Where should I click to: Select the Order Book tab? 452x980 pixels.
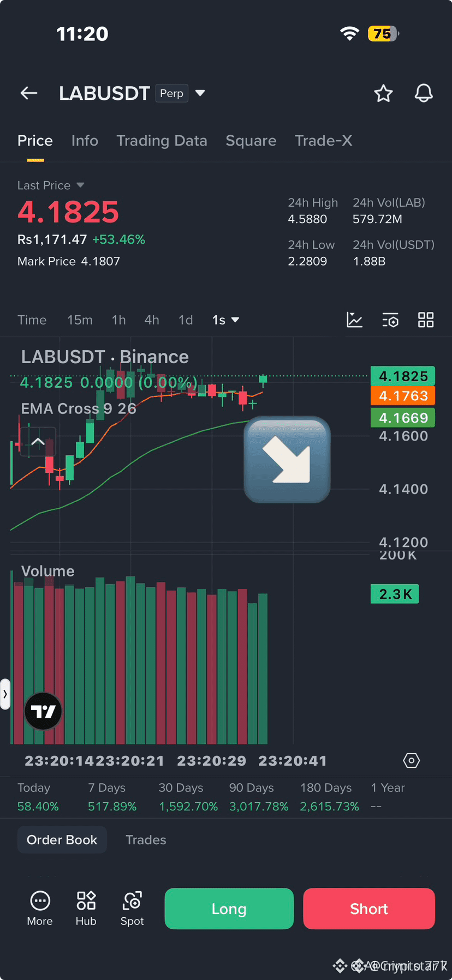pyautogui.click(x=62, y=840)
